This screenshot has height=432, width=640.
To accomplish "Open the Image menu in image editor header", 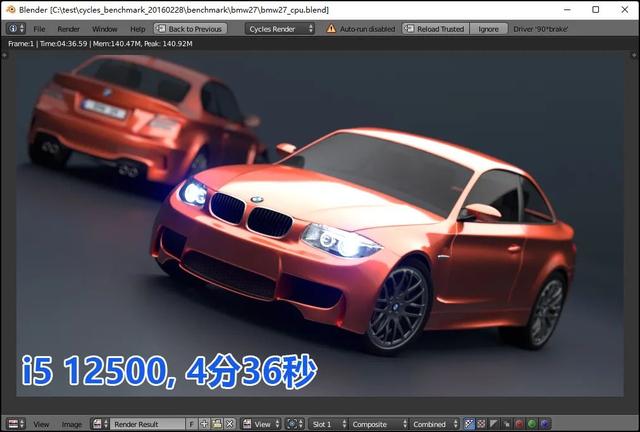I will [x=72, y=424].
